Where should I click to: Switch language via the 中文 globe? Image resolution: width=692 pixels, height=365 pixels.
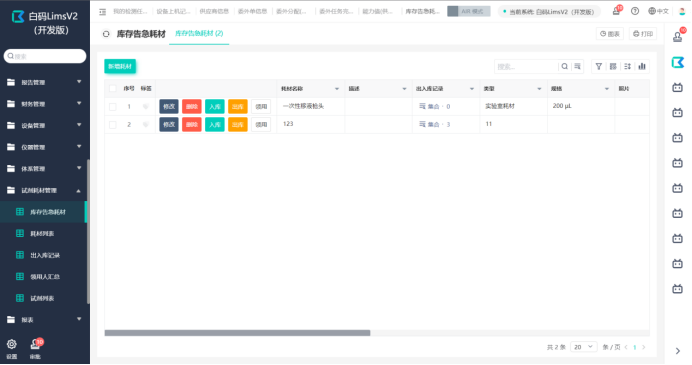(658, 11)
